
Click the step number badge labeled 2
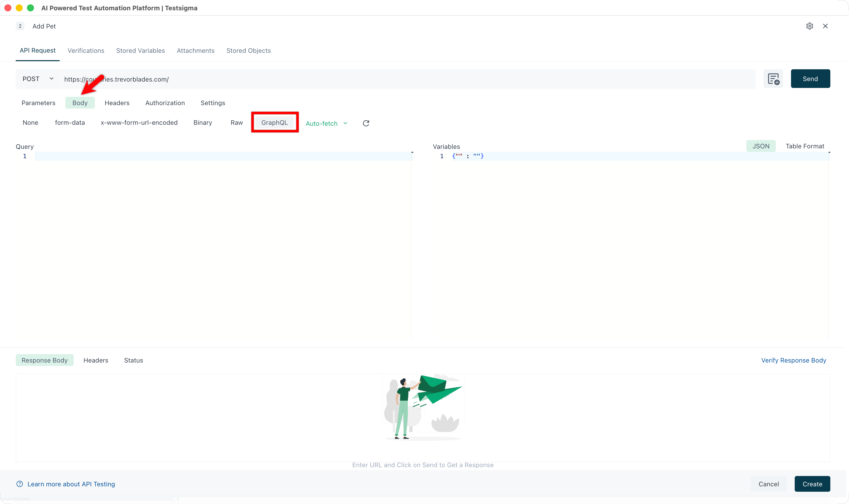point(20,26)
